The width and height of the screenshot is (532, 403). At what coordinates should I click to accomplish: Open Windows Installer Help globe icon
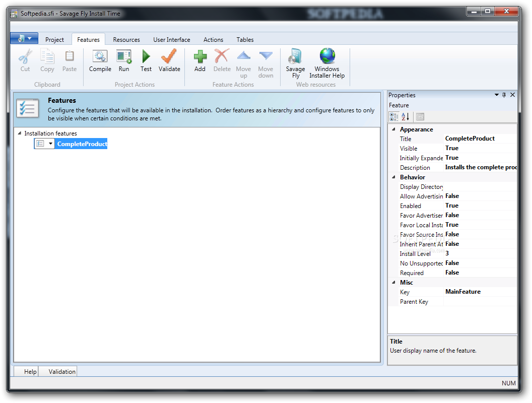click(327, 56)
